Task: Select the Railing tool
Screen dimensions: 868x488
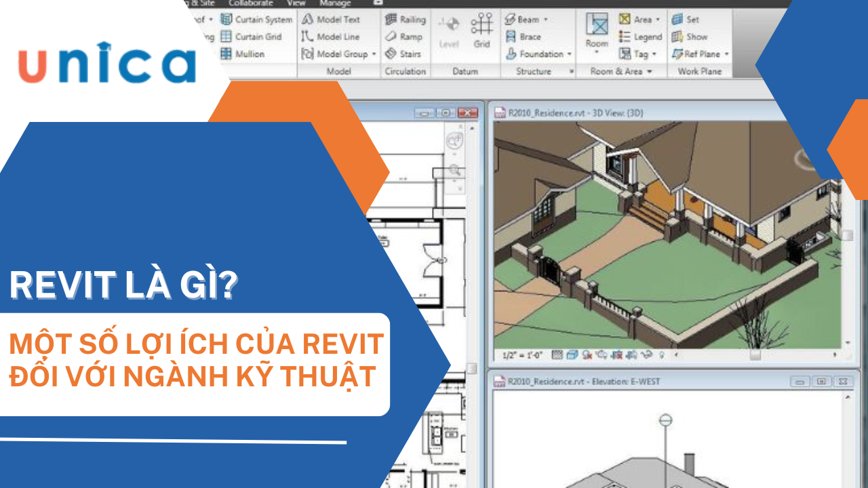Action: (x=406, y=20)
